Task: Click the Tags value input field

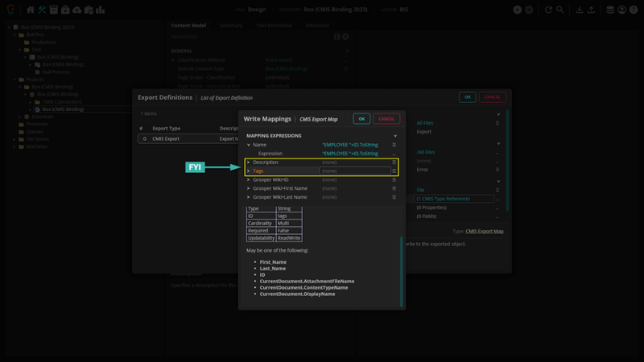Action: [354, 171]
